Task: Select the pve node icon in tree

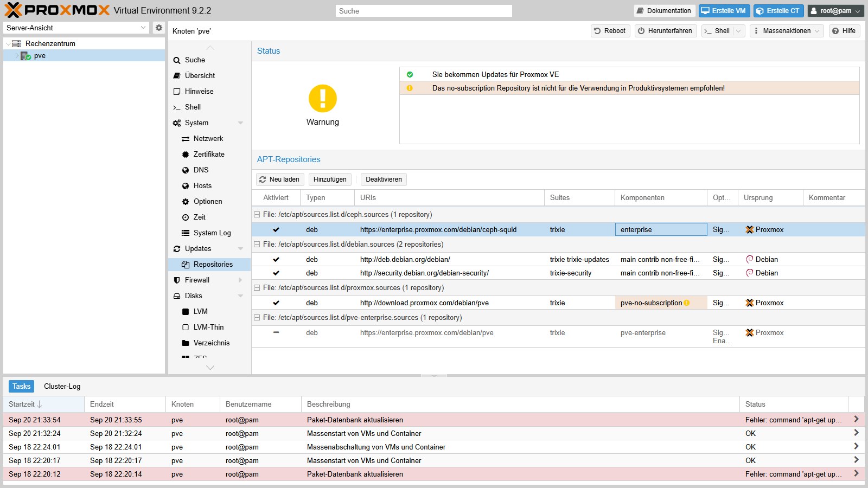Action: click(25, 56)
